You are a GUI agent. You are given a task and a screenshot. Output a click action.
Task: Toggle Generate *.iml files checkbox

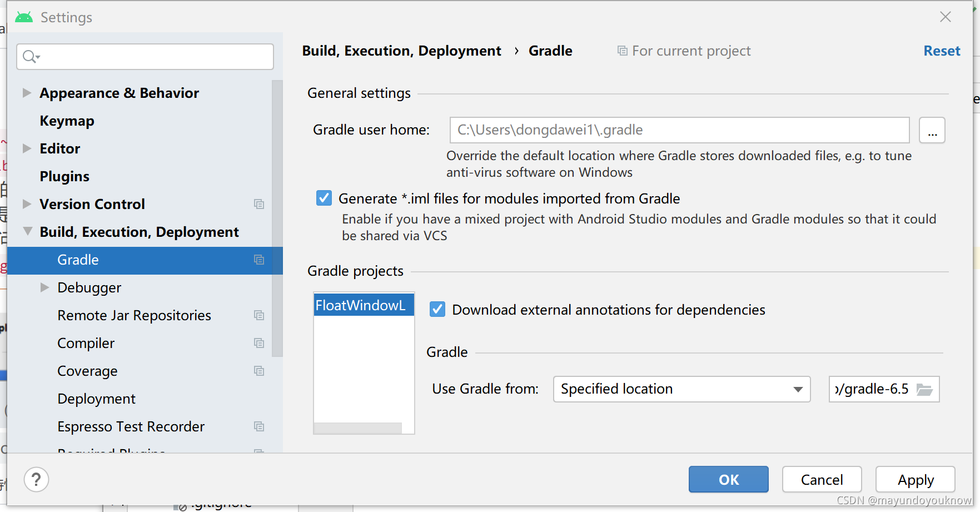pos(324,198)
